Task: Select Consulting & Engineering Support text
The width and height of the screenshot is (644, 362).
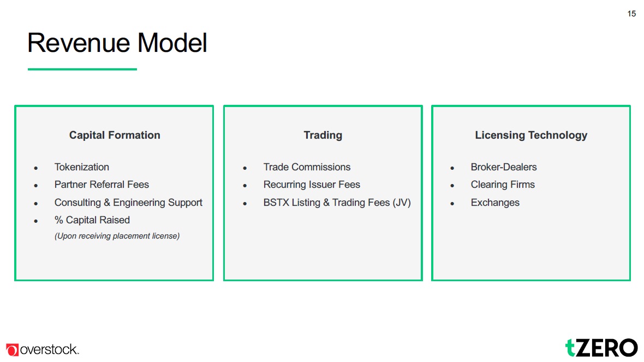Action: [128, 203]
